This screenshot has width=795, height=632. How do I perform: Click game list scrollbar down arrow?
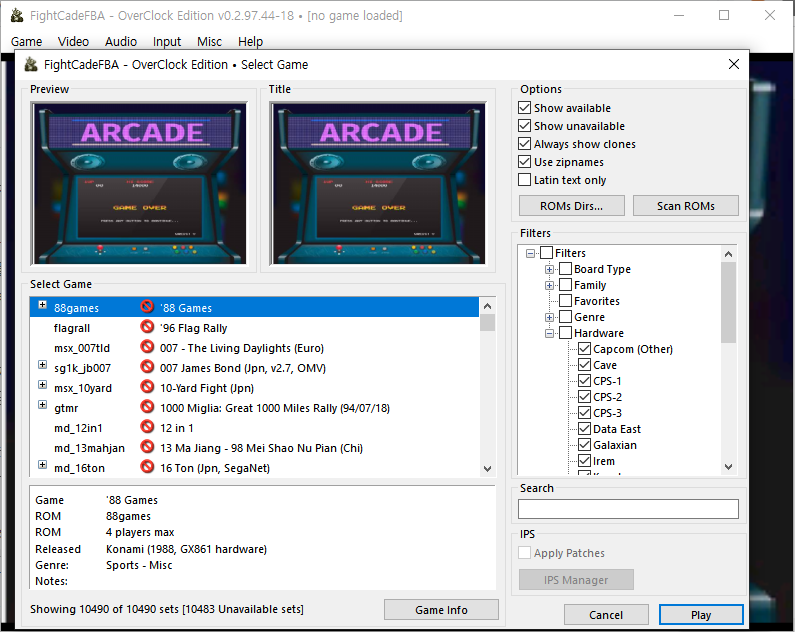pyautogui.click(x=487, y=469)
